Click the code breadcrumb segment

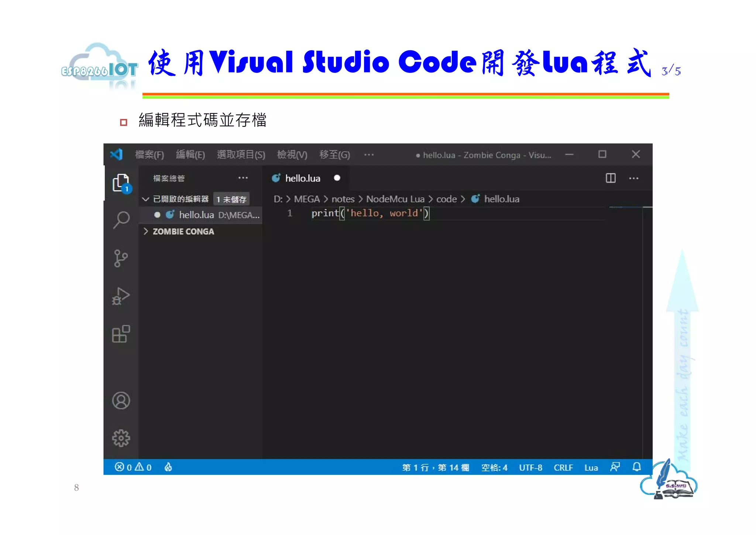[x=447, y=199]
